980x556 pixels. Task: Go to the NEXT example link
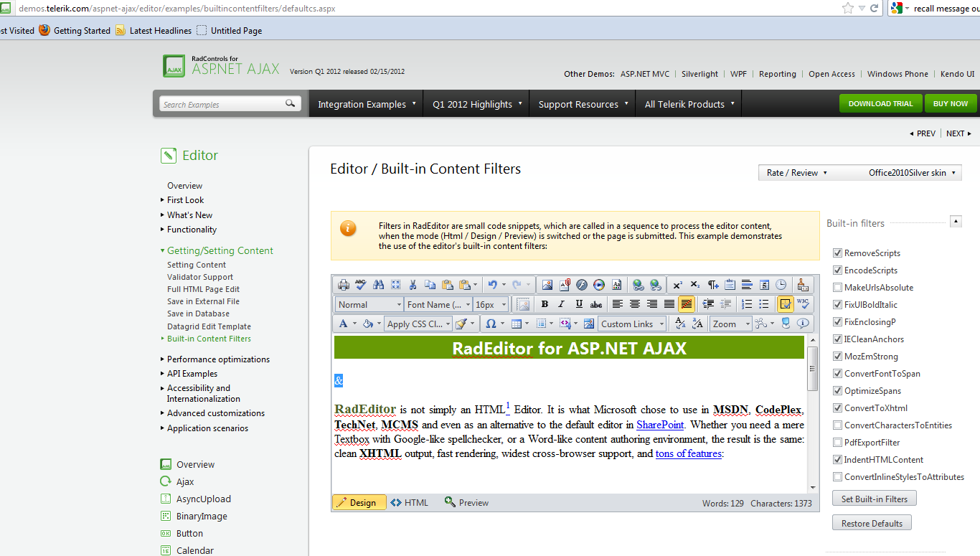(x=958, y=133)
